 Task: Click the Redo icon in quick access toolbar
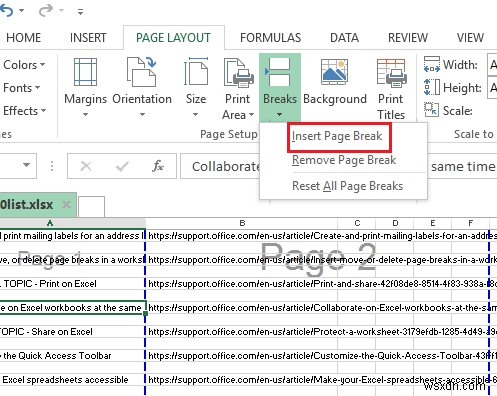pos(46,10)
